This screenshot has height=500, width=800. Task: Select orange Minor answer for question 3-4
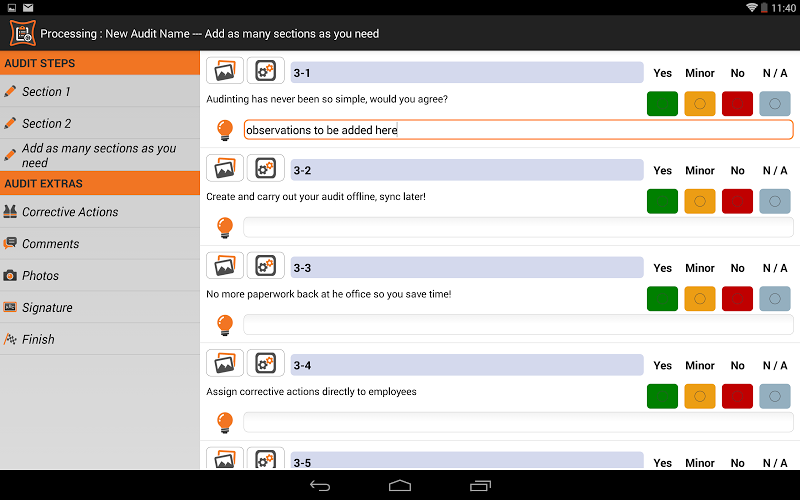[x=699, y=396]
